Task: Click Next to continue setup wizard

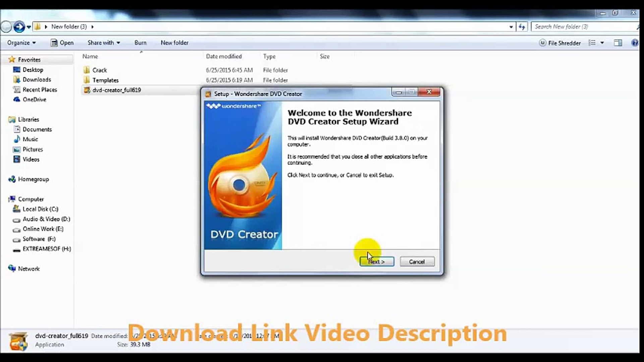Action: (376, 261)
